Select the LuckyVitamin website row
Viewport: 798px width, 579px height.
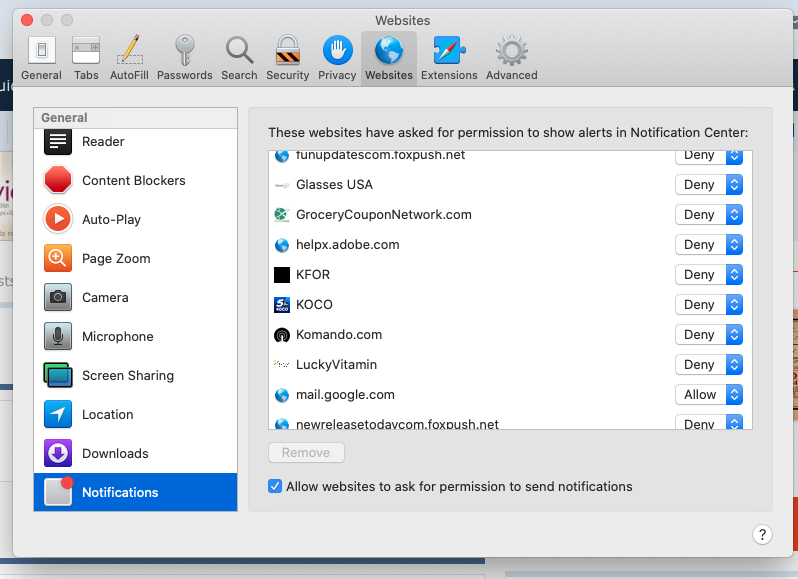pos(510,365)
